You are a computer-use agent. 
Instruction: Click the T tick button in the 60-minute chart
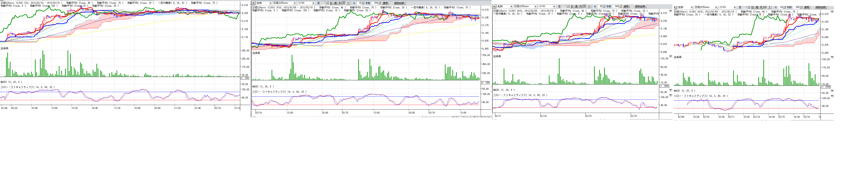[x=770, y=7]
